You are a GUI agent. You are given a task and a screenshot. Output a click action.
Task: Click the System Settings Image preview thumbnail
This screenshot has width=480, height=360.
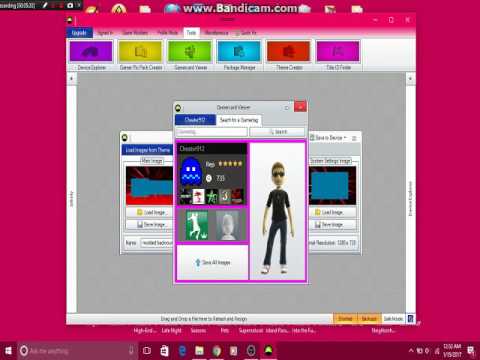(x=333, y=185)
